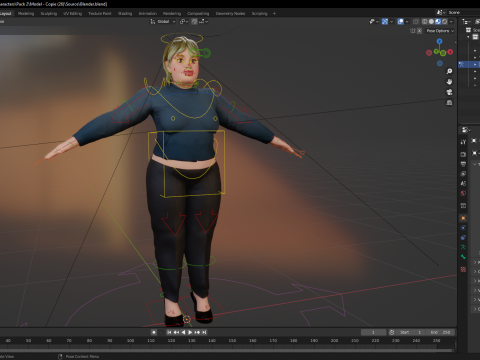This screenshot has width=480, height=360.
Task: Open the viewport shading options dropdown
Action: (x=451, y=21)
